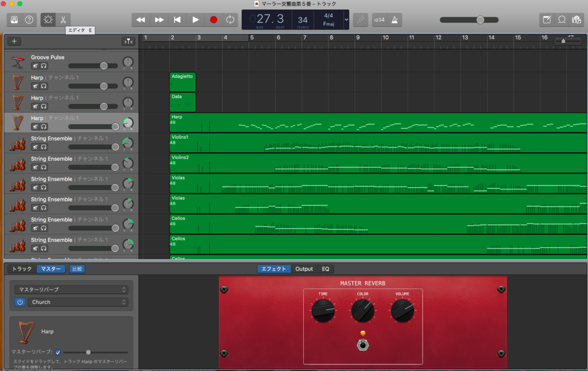Click bar 10 on the timeline ruler

385,37
